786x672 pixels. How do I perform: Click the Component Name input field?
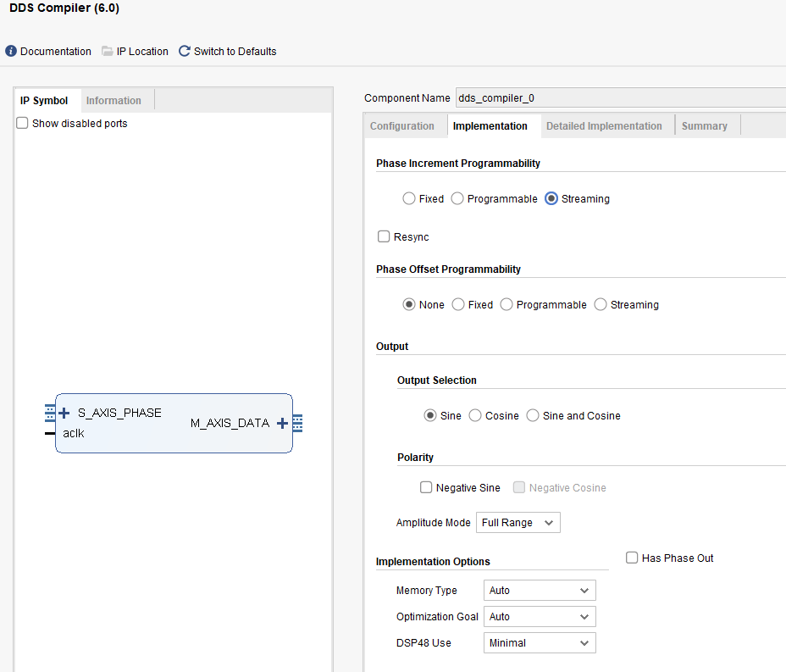point(618,98)
